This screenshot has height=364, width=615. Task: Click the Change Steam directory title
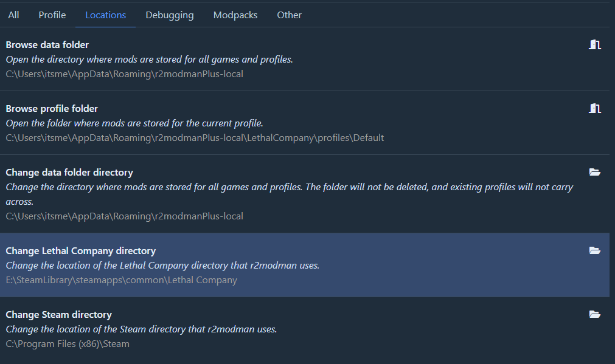click(x=59, y=315)
